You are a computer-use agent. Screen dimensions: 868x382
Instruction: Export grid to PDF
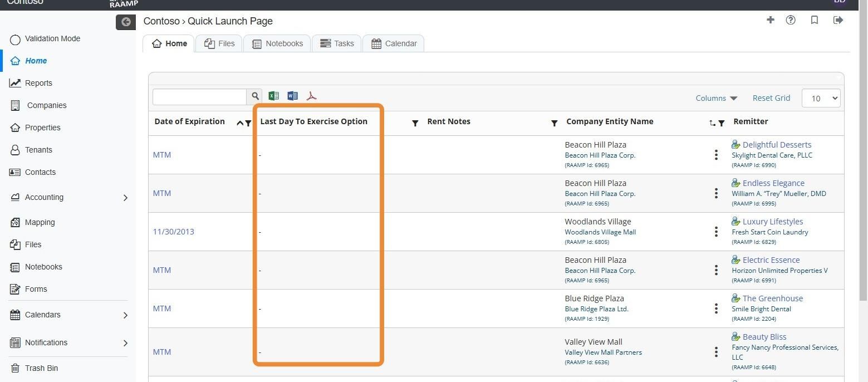pos(311,96)
